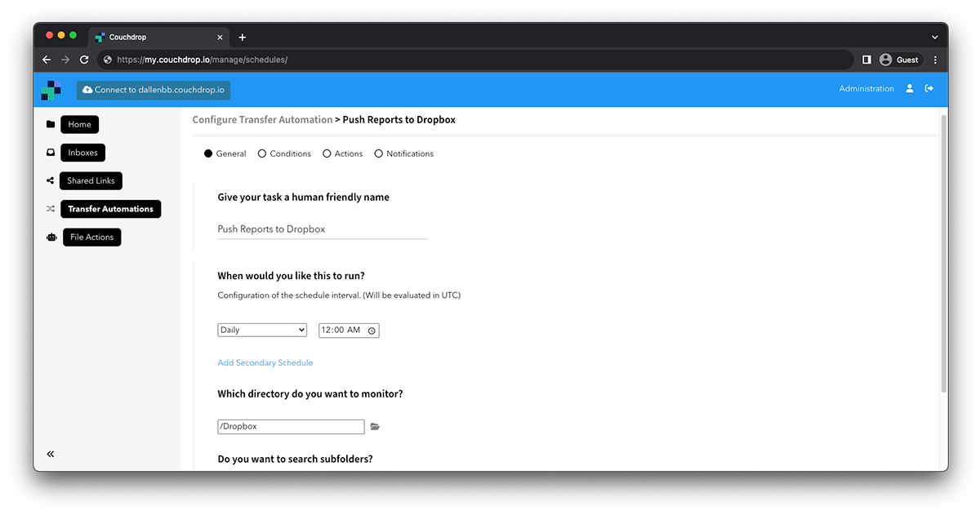Open the directory browser folder icon
The height and width of the screenshot is (515, 980).
tap(376, 426)
